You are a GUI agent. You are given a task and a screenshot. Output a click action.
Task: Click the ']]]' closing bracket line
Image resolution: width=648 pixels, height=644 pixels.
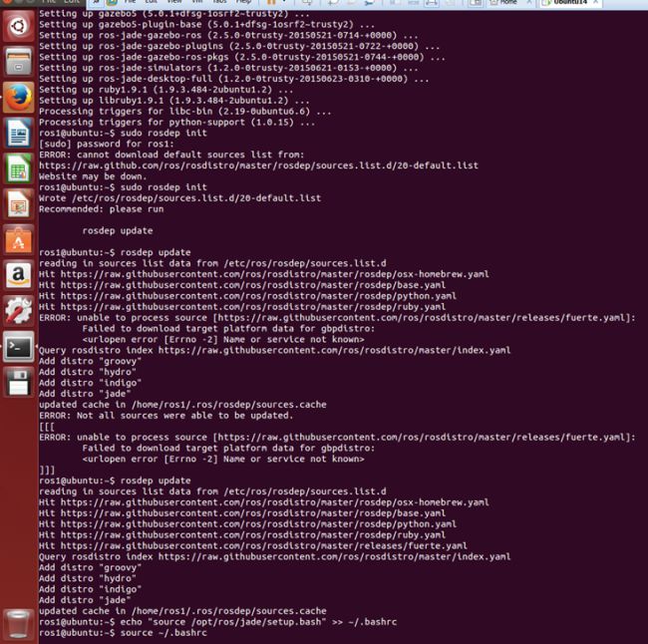pyautogui.click(x=47, y=470)
